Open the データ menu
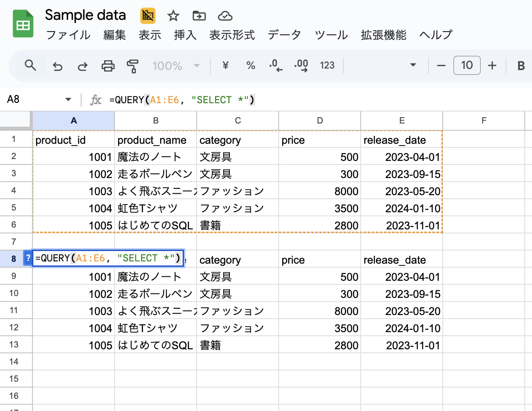532x411 pixels. pos(284,35)
